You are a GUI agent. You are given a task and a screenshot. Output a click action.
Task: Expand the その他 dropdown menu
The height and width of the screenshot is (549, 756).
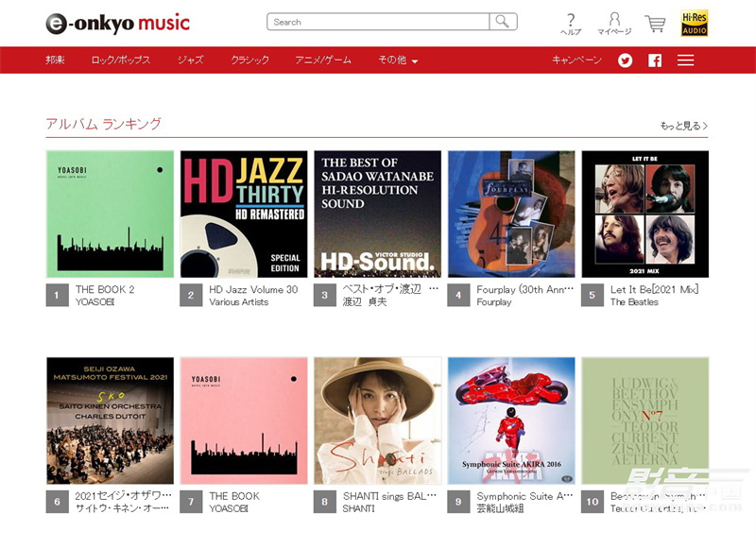(x=398, y=60)
